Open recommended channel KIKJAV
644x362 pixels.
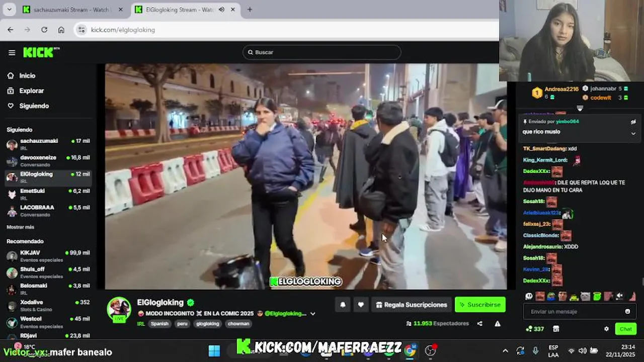point(48,256)
